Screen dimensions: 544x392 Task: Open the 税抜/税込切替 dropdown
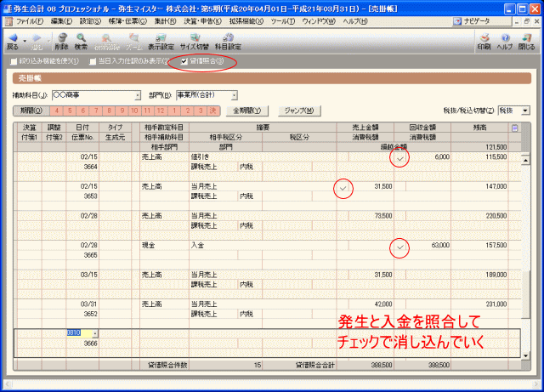coord(524,111)
